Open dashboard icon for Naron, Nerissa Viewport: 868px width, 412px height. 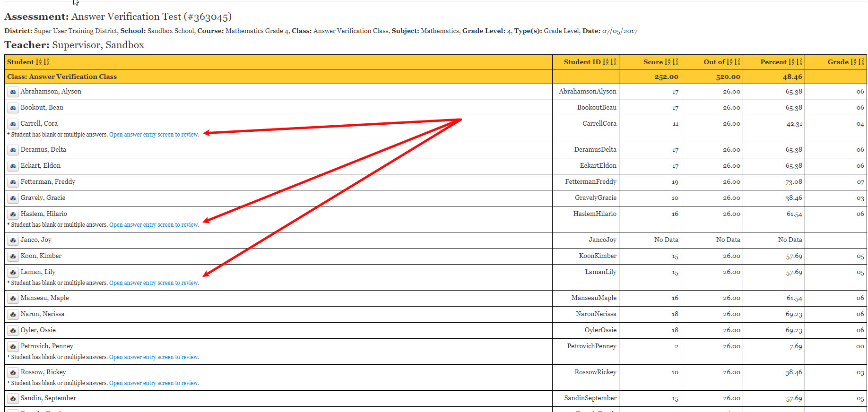click(13, 314)
